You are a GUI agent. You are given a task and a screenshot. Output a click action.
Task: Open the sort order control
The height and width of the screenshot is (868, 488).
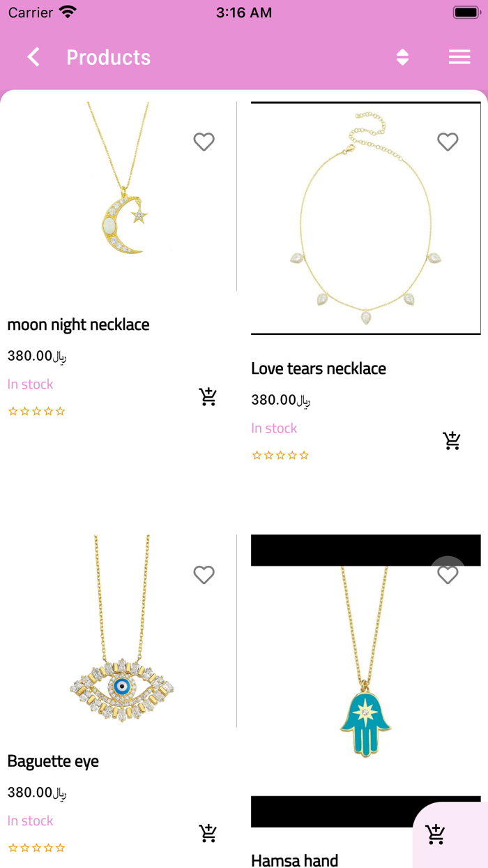(402, 57)
